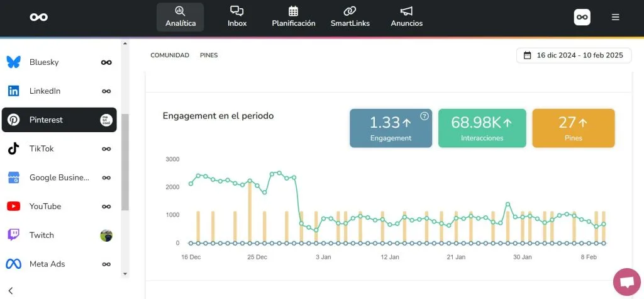The image size is (644, 299).
Task: Open SmartLinks from top navigation
Action: click(350, 17)
